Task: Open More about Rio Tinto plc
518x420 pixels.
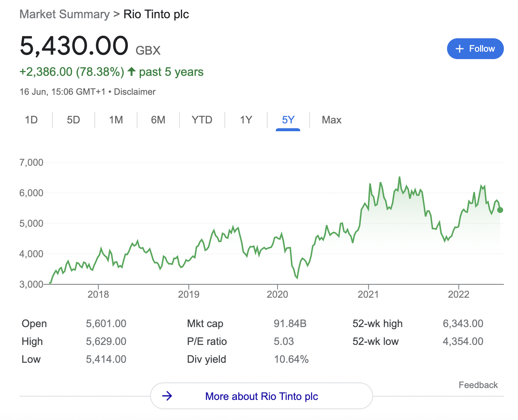Action: click(262, 396)
